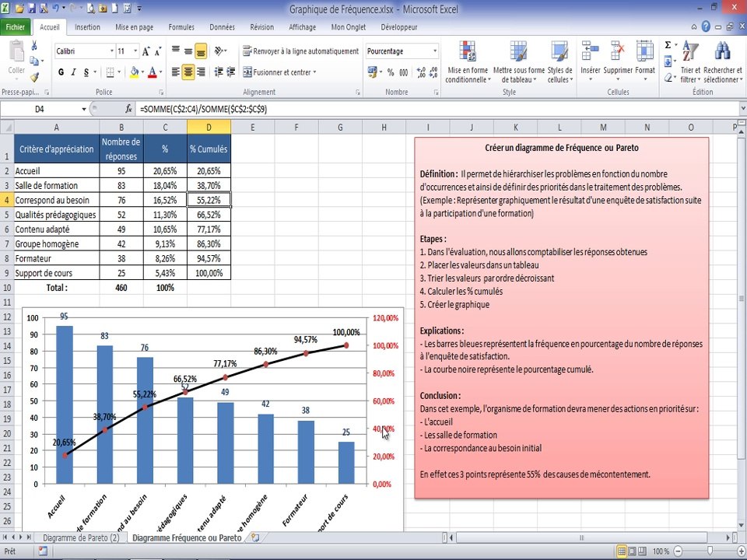Toggle middle vertical alignment
This screenshot has height=560, width=747.
tap(188, 51)
